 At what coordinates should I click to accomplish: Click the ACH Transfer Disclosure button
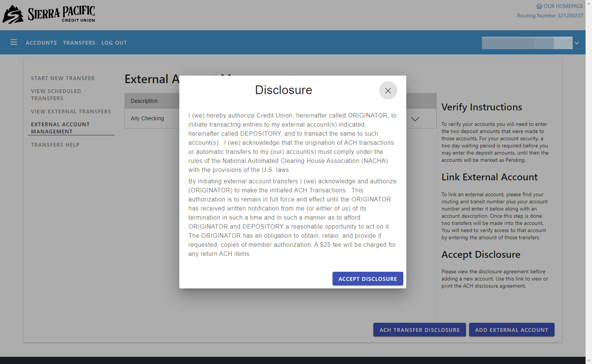pos(420,330)
